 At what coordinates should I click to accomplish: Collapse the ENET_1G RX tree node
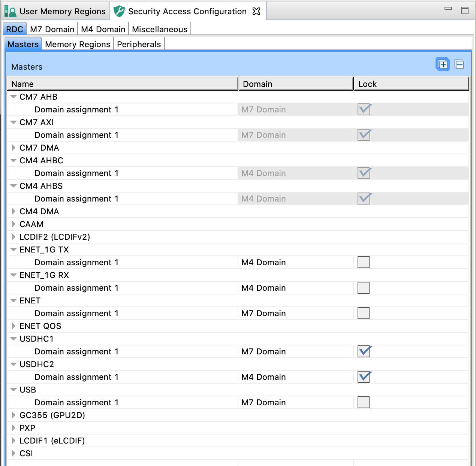13,275
